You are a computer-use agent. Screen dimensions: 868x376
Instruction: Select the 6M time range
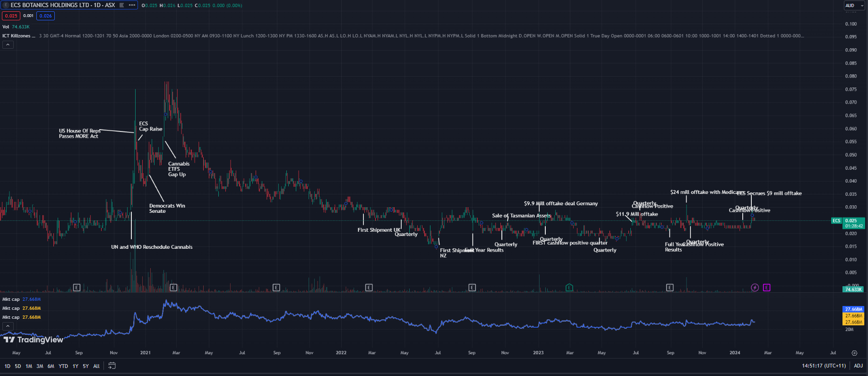pyautogui.click(x=51, y=366)
